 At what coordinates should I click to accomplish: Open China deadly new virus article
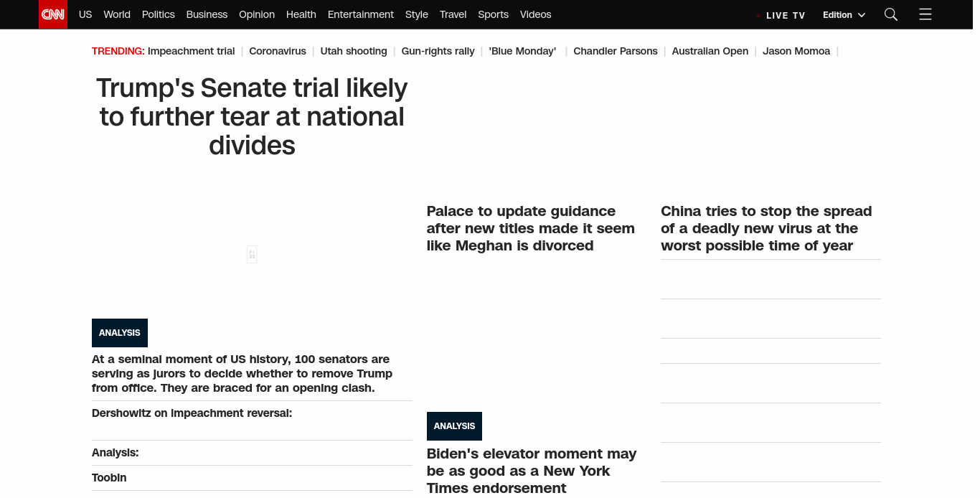(x=765, y=228)
